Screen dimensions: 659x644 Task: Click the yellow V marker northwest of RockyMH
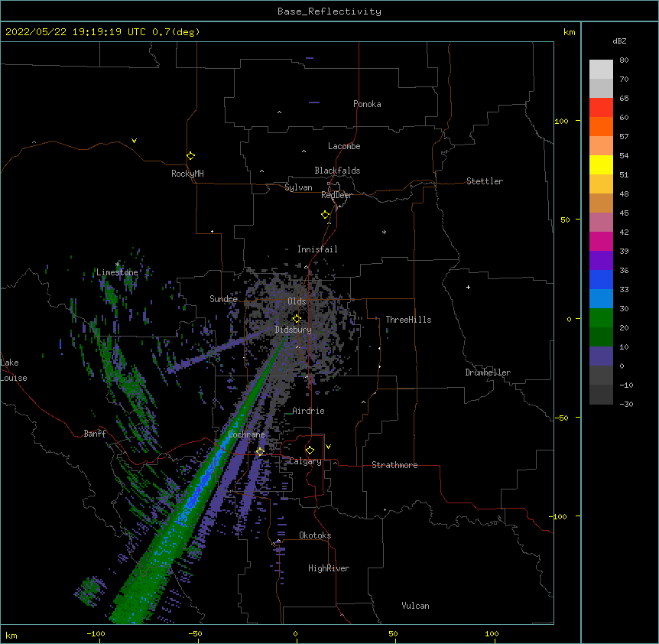pyautogui.click(x=134, y=141)
